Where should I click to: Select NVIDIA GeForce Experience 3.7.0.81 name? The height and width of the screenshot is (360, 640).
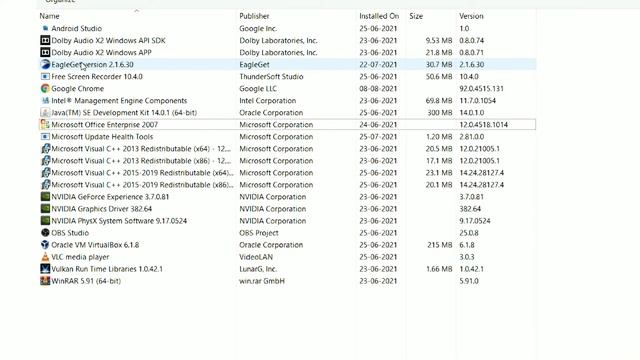click(110, 197)
